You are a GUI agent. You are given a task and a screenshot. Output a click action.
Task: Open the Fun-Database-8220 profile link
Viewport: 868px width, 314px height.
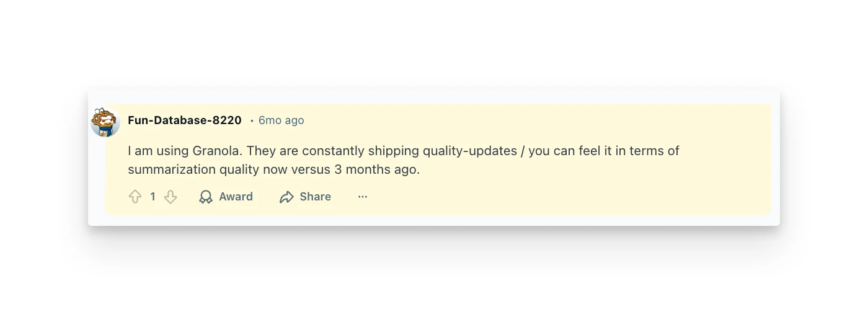(184, 120)
